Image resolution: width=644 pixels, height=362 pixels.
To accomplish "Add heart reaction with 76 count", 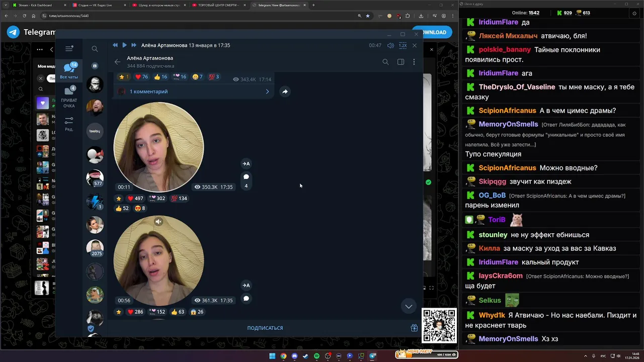I will [x=141, y=77].
